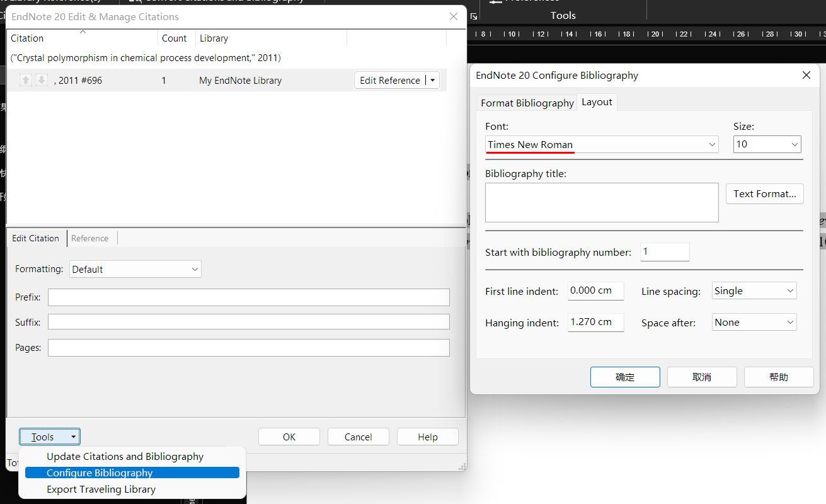Click the Help button
Viewport: 826px width, 504px height.
pos(428,437)
